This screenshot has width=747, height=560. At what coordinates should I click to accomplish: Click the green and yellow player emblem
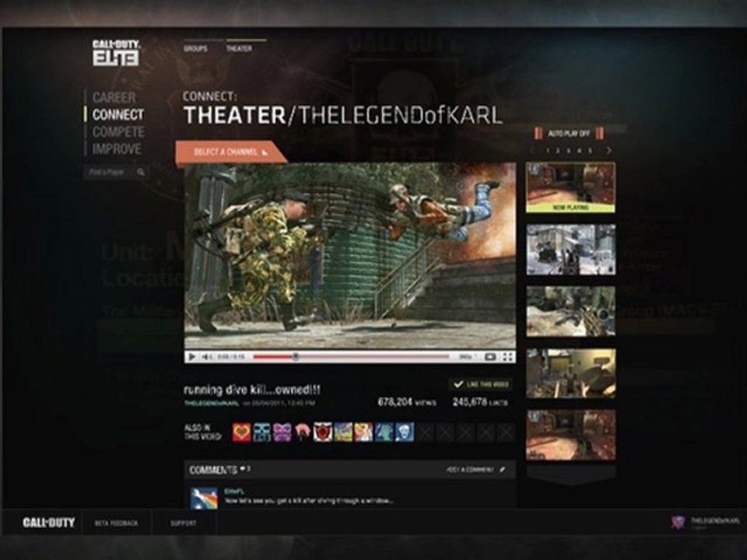(343, 432)
